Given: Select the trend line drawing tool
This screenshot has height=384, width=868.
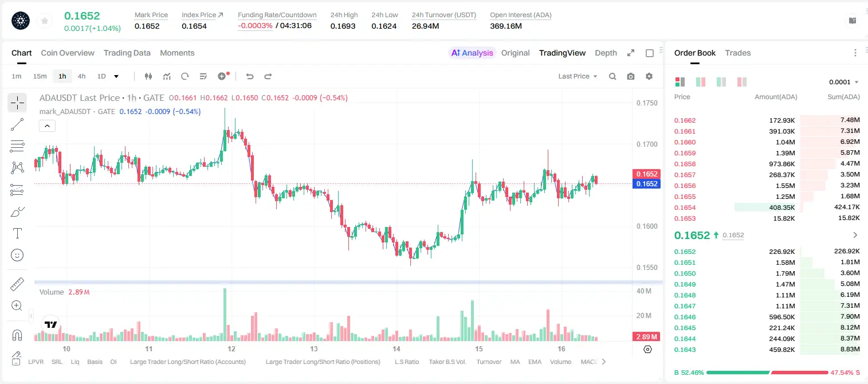Looking at the screenshot, I should [x=17, y=124].
